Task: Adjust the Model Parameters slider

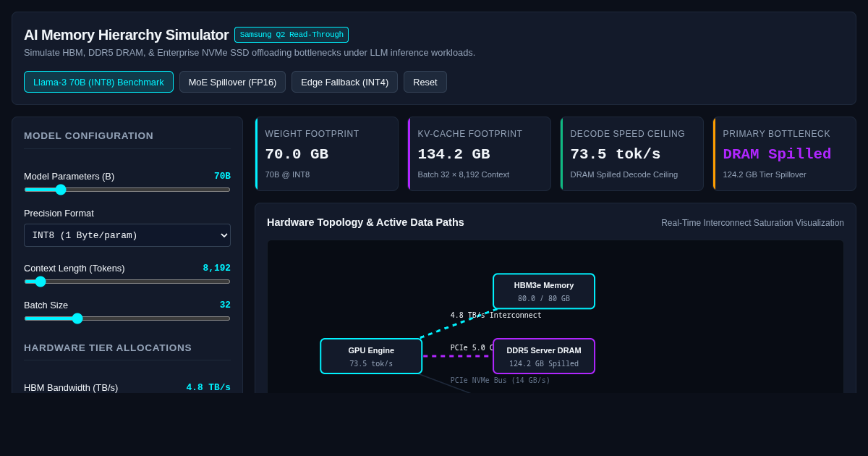Action: pos(127,190)
